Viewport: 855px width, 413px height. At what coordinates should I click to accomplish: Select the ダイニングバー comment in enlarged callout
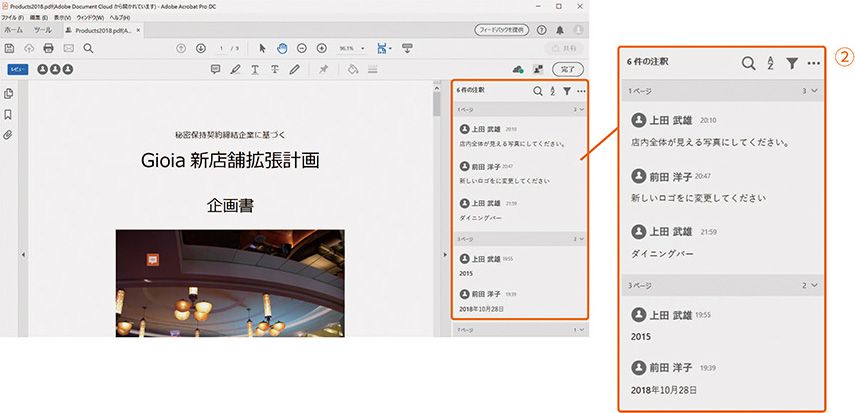pyautogui.click(x=663, y=254)
